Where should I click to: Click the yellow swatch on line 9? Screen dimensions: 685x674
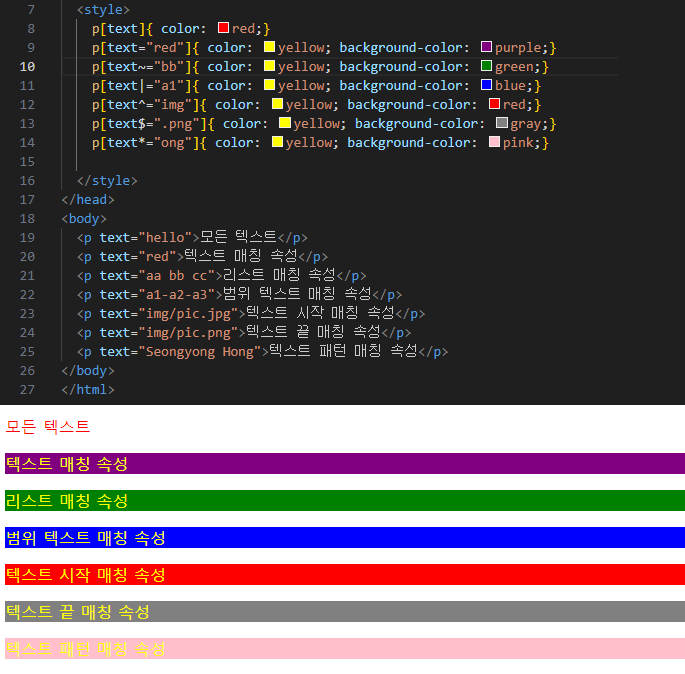[270, 47]
